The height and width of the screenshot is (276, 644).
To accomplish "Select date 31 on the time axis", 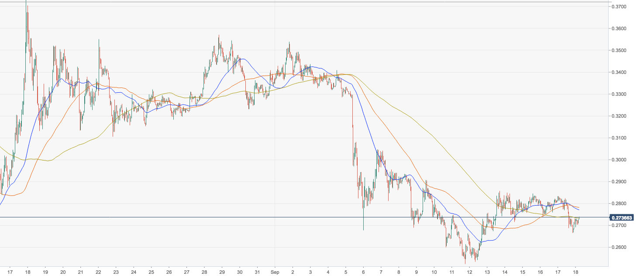I will click(x=257, y=271).
